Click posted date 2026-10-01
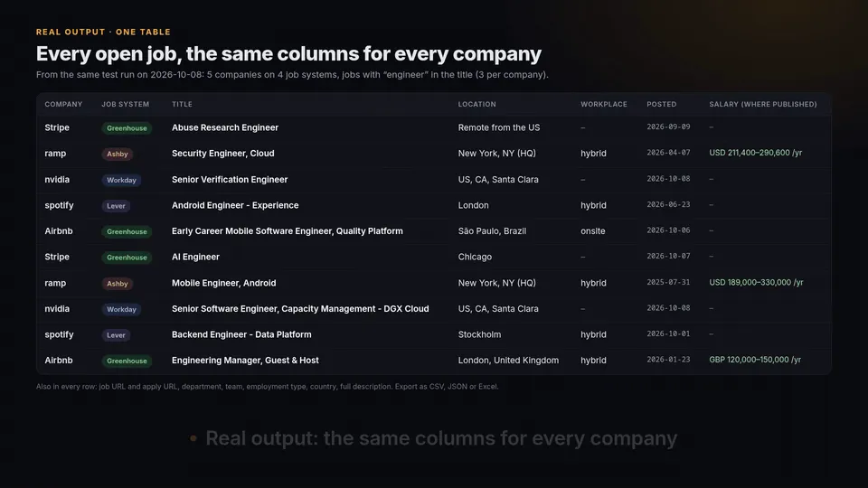The image size is (868, 488). 668,333
